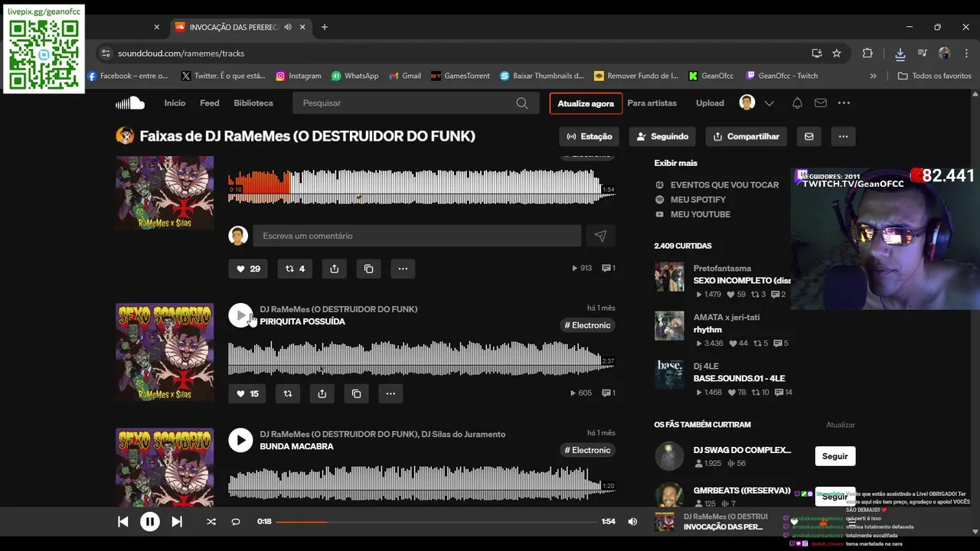The height and width of the screenshot is (551, 980).
Task: Follow DJ SWAG DO COMPLEX with Seguir
Action: 835,456
